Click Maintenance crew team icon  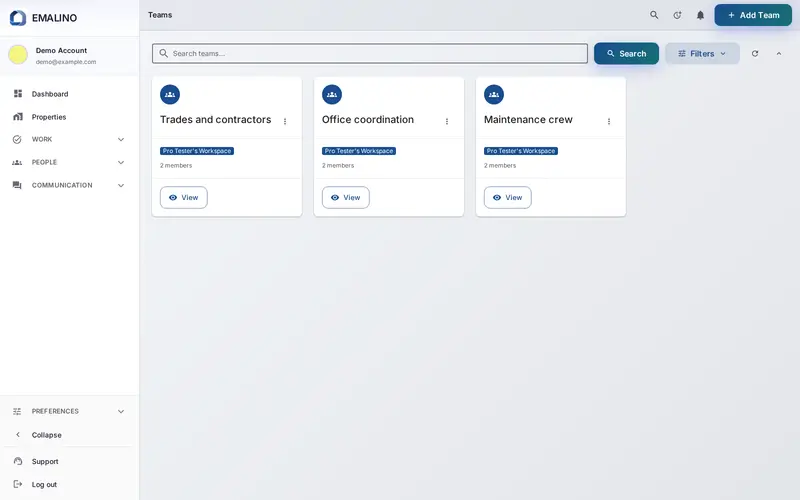[494, 94]
